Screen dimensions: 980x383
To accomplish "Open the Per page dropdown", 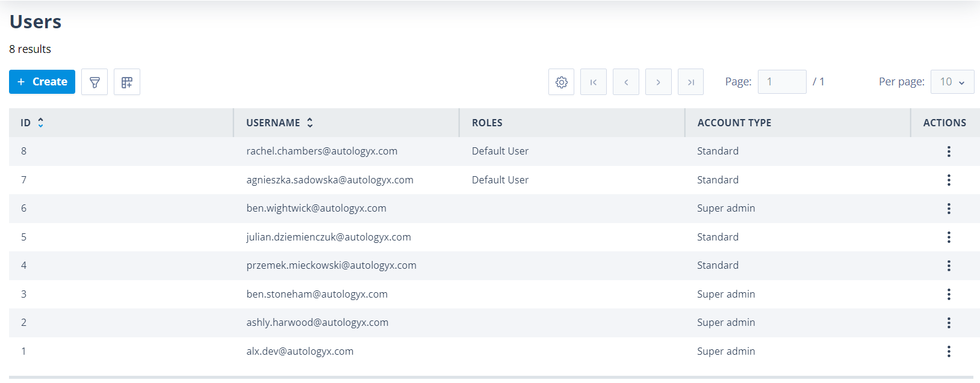I will click(x=952, y=82).
